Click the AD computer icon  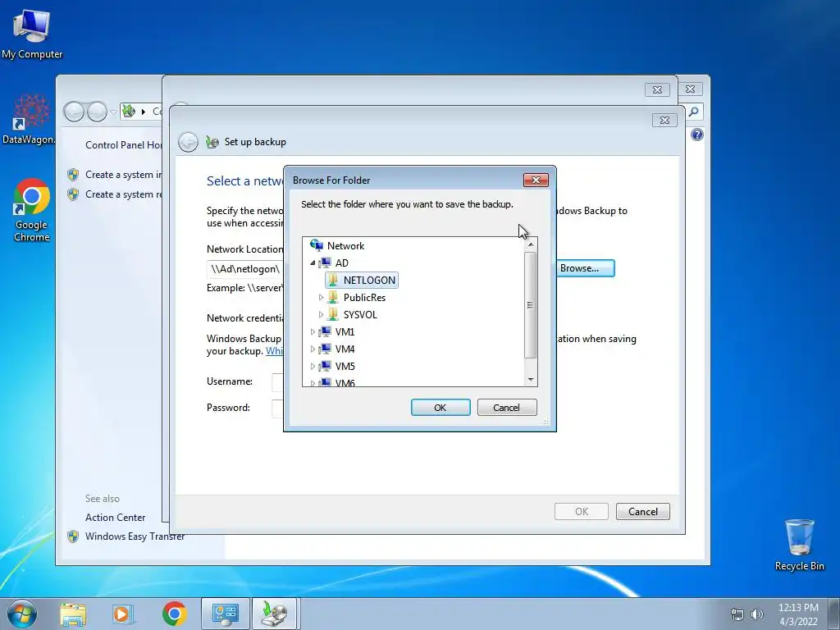click(325, 262)
